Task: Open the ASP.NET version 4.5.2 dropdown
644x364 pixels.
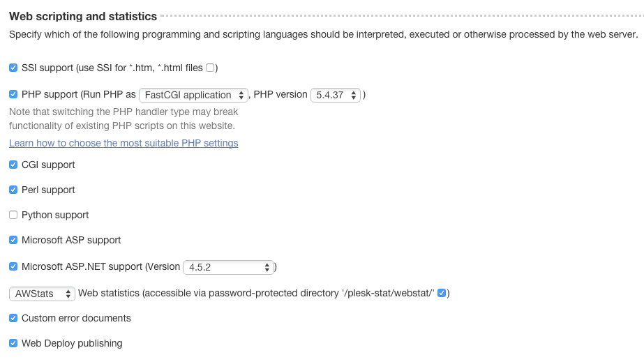Action: [228, 266]
